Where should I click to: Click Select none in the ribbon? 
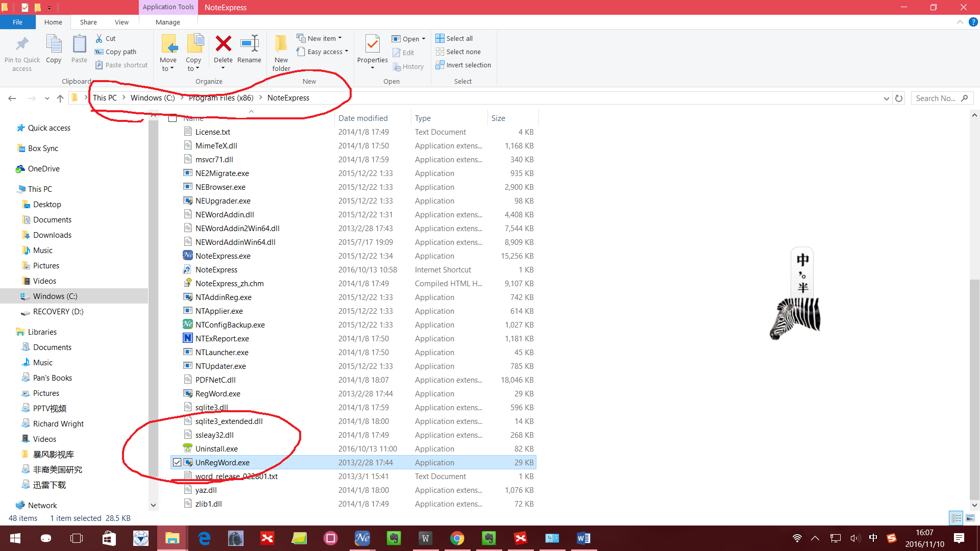click(x=458, y=52)
